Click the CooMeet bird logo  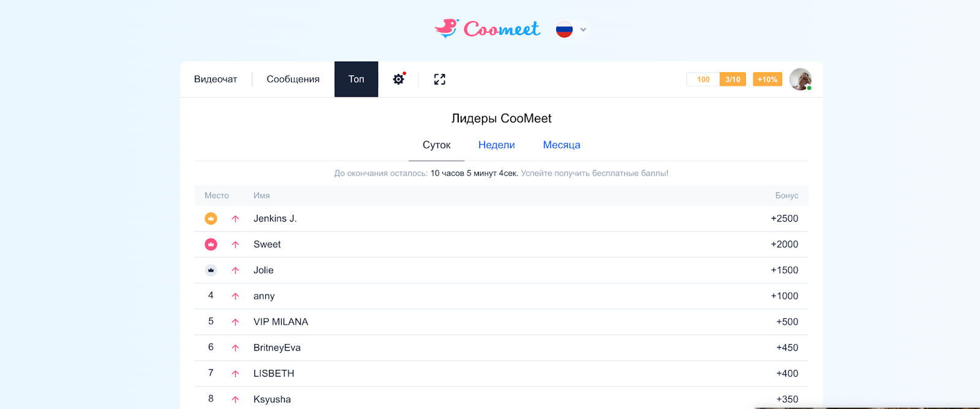447,29
